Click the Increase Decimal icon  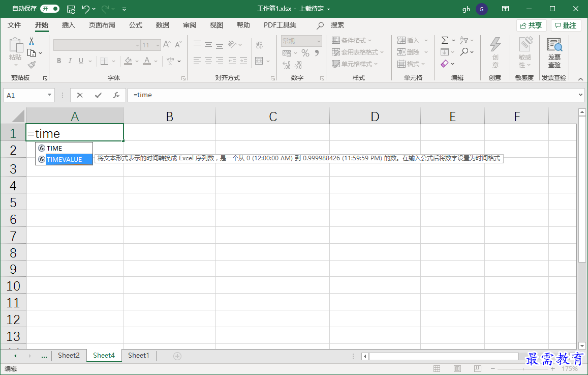click(x=287, y=65)
